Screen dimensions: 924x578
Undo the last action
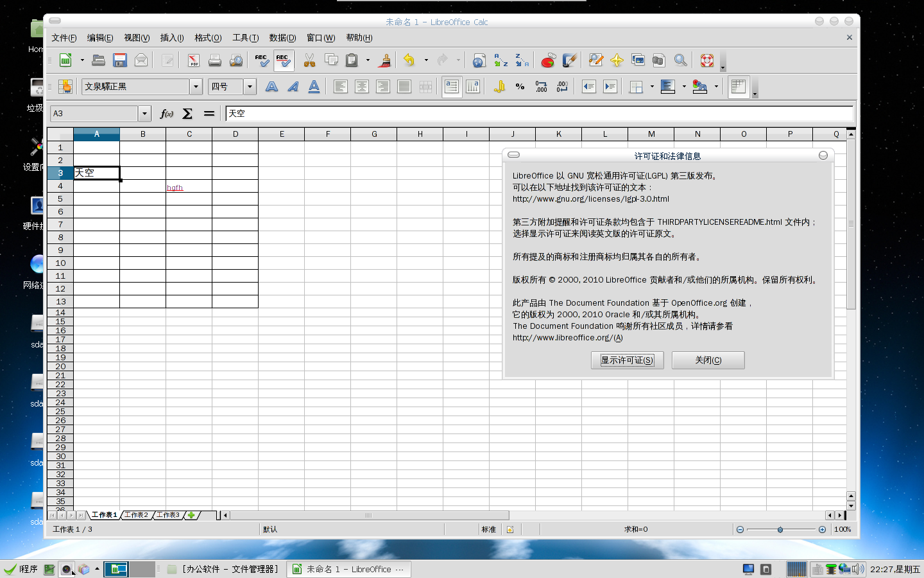(409, 60)
